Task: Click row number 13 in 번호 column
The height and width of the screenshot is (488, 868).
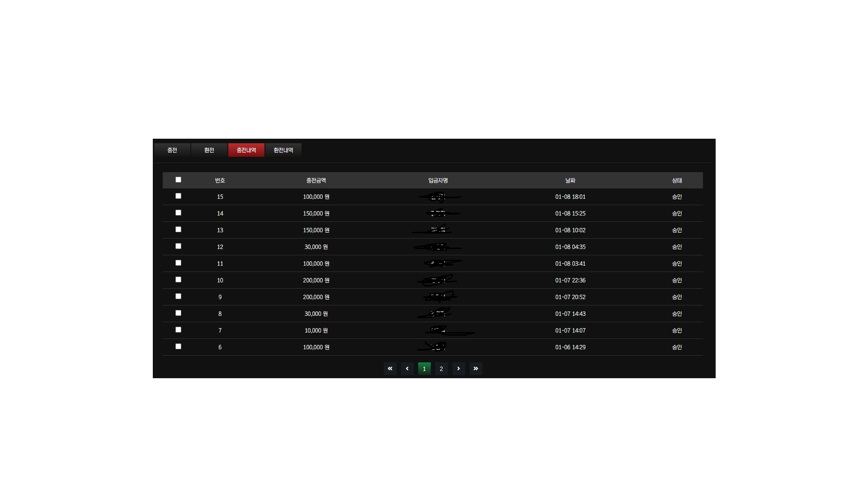Action: coord(220,230)
